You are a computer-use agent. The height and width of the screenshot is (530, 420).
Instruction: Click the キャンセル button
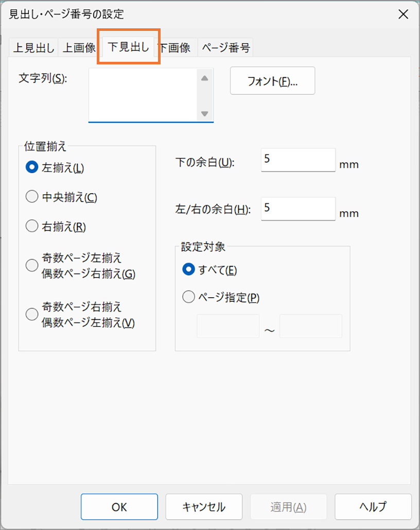(x=204, y=507)
